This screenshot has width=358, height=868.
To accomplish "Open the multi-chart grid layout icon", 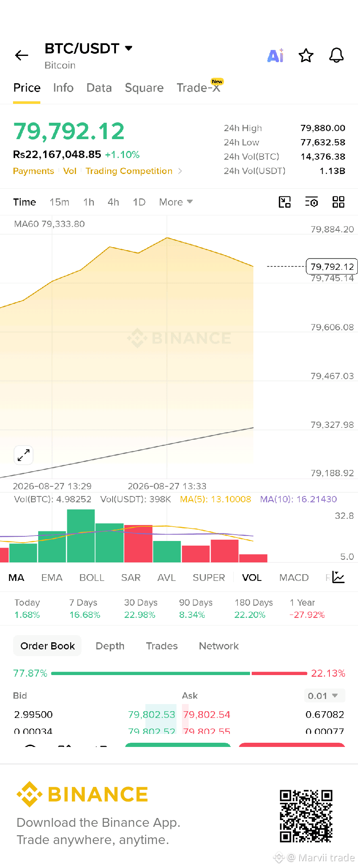I will pos(338,202).
